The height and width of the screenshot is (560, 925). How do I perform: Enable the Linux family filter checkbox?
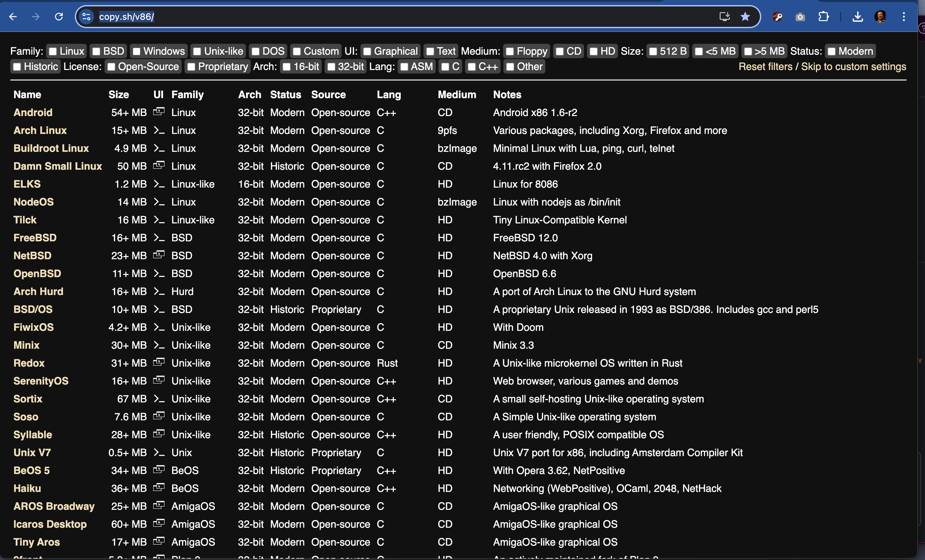coord(53,51)
